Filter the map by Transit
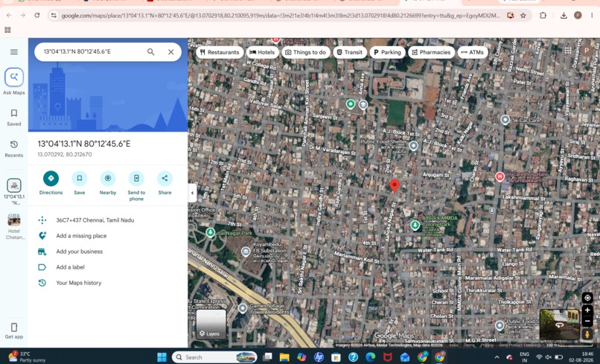Viewport: 600px width, 364px height. (349, 52)
